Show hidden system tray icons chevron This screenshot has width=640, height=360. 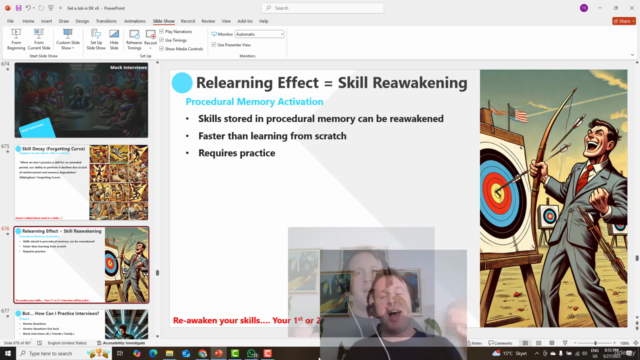coord(537,353)
